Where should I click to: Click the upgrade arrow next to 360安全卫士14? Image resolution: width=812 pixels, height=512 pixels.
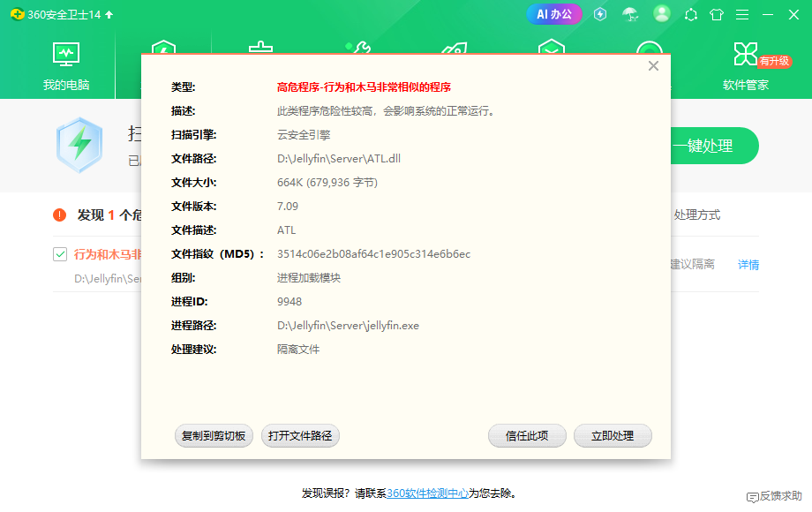point(109,14)
